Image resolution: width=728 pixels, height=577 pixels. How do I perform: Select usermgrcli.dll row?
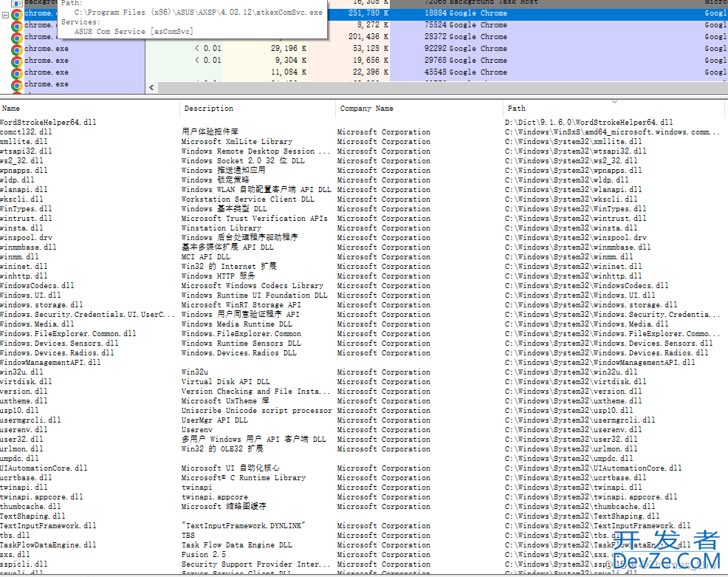364,420
